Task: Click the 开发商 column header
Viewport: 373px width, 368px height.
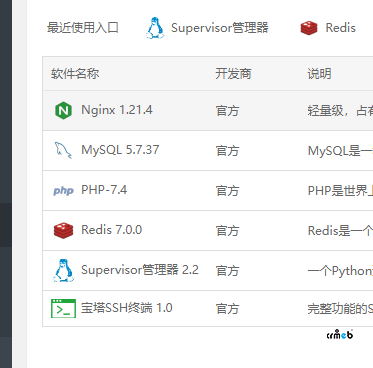Action: pyautogui.click(x=233, y=74)
